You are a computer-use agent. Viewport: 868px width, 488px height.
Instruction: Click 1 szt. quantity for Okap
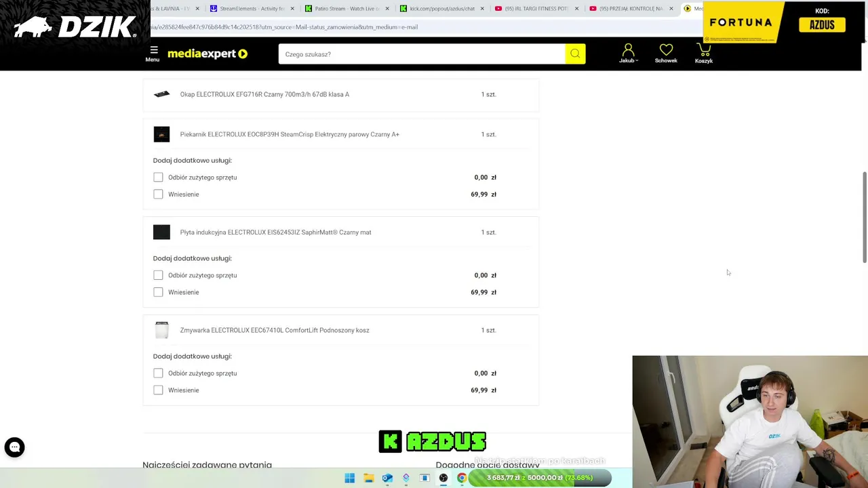[488, 94]
